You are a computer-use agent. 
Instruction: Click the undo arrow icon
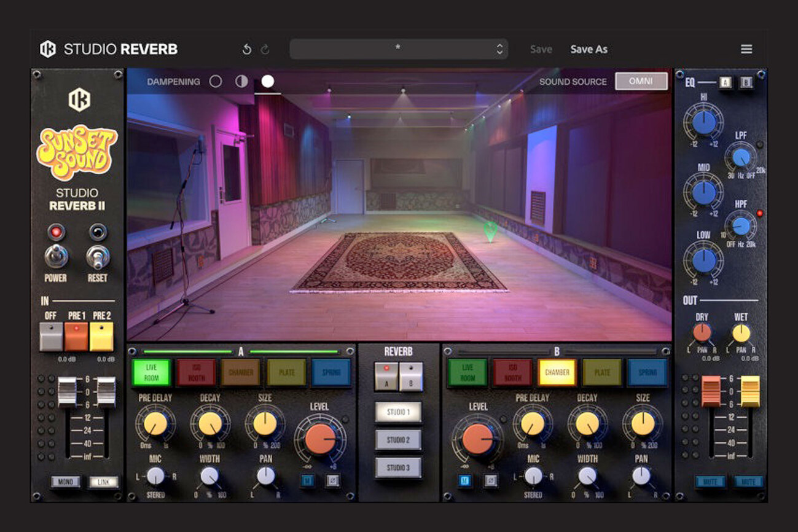coord(247,50)
